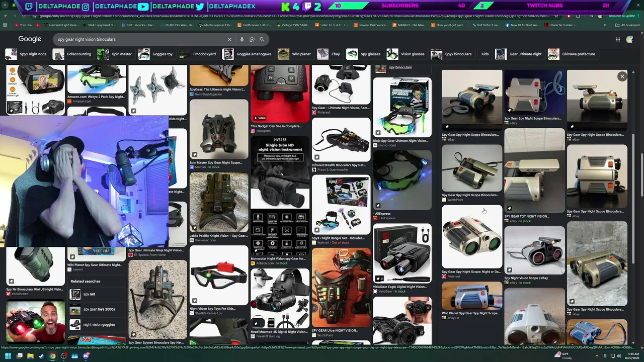Open OBS Studio from the taskbar
This screenshot has width=644, height=362.
(x=63, y=356)
